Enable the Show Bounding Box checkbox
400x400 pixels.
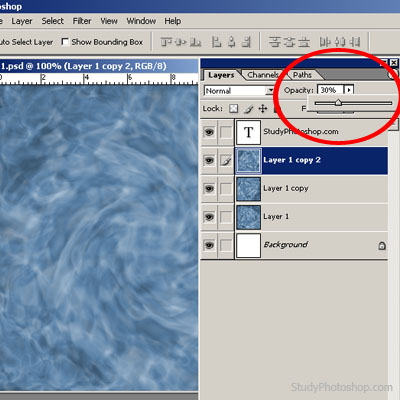[x=65, y=42]
